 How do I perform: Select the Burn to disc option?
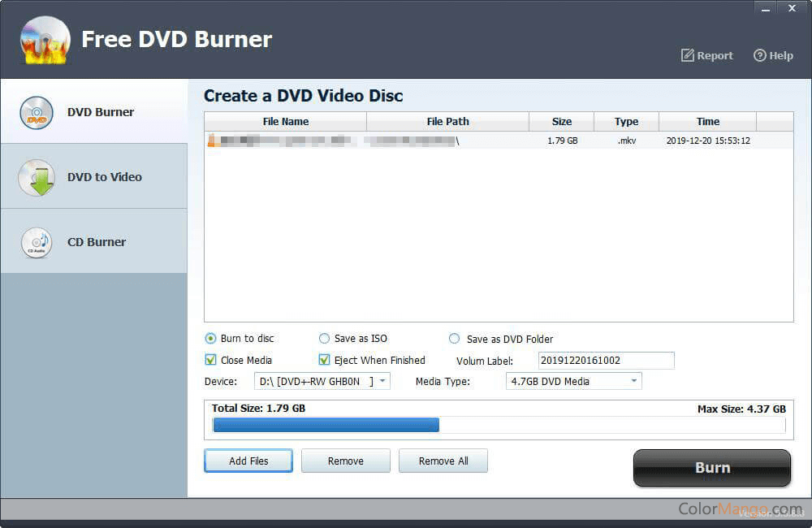[x=210, y=338]
